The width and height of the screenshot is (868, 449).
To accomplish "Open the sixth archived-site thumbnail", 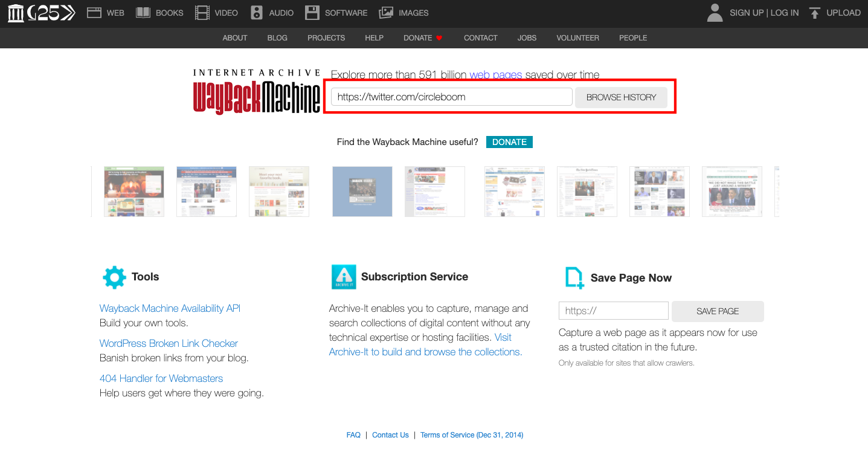I will point(515,192).
